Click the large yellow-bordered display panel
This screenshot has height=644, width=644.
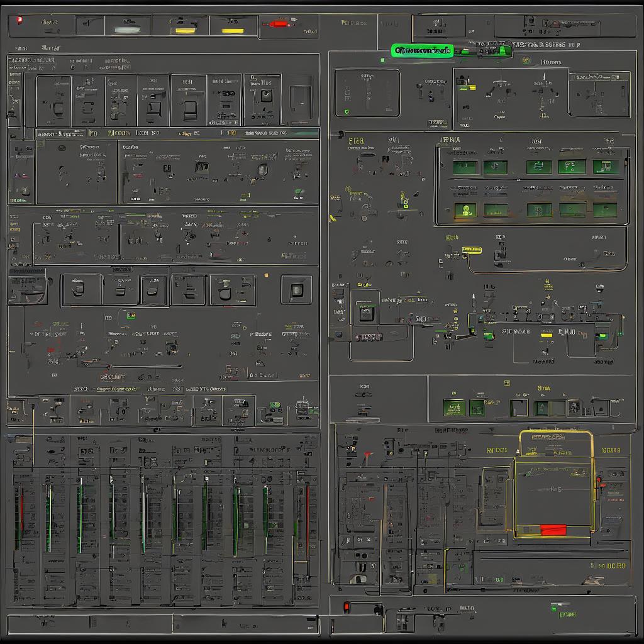click(555, 484)
